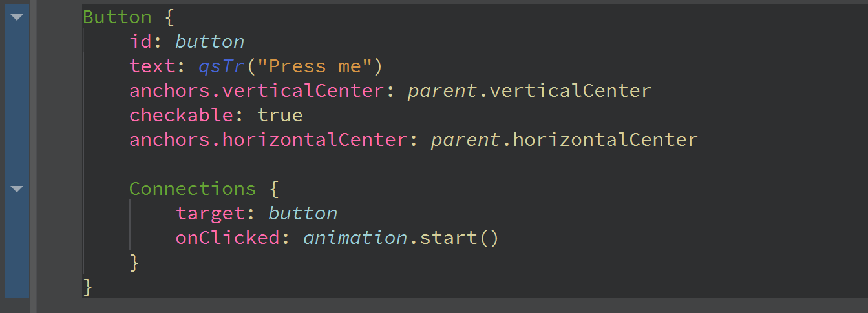
Task: Collapse the Connections block fold arrow
Action: [x=17, y=189]
